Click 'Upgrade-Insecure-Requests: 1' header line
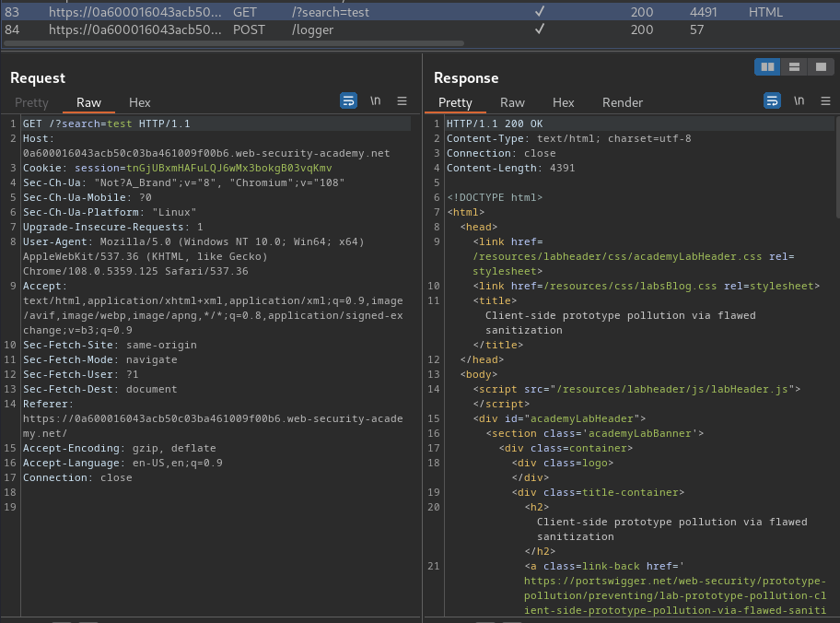Image resolution: width=840 pixels, height=623 pixels. tap(112, 228)
